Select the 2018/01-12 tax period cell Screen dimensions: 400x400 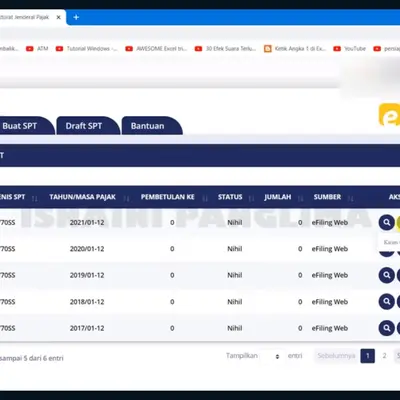(87, 302)
